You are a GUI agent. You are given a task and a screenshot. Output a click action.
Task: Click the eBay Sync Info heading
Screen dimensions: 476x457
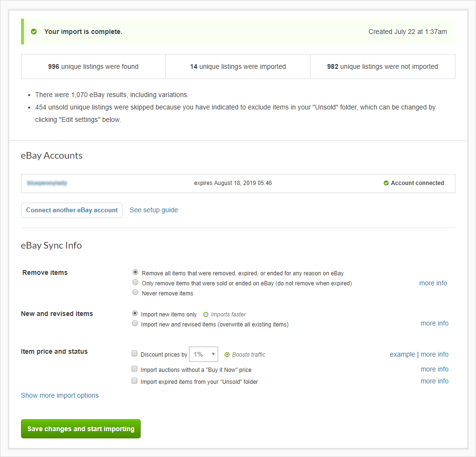(x=51, y=245)
